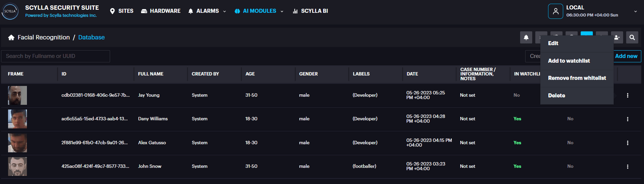
Task: Click the Hardware device icon
Action: point(144,11)
